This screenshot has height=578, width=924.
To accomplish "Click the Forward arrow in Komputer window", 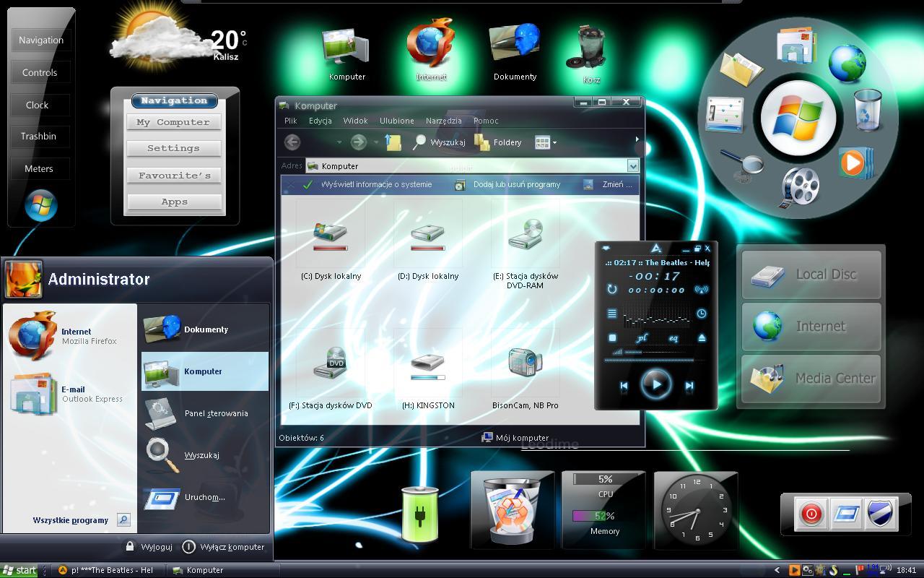I will pos(358,142).
